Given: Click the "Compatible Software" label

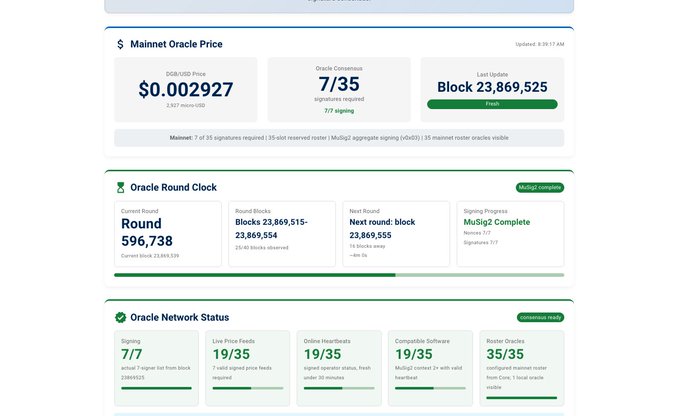Looking at the screenshot, I should 422,341.
